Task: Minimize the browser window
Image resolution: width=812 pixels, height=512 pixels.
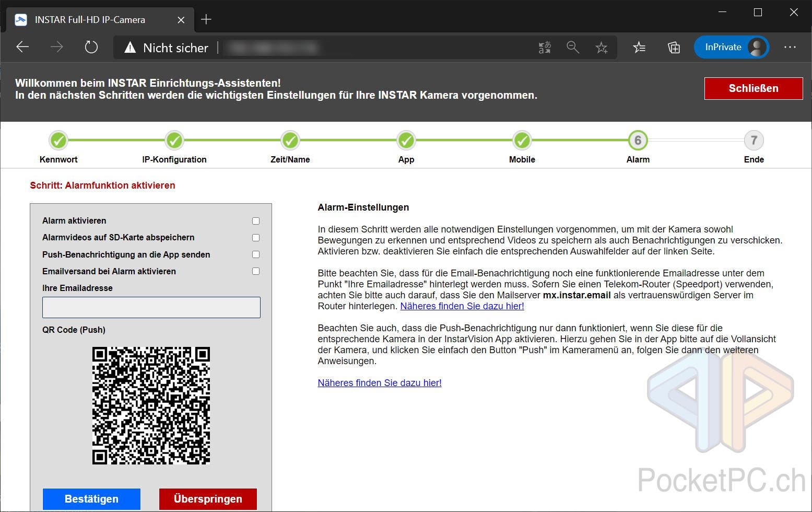Action: 723,12
